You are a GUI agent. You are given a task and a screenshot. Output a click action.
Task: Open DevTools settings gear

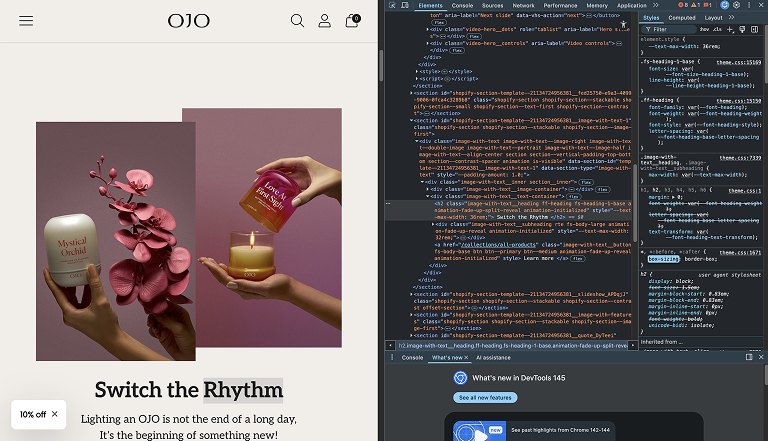click(x=736, y=5)
